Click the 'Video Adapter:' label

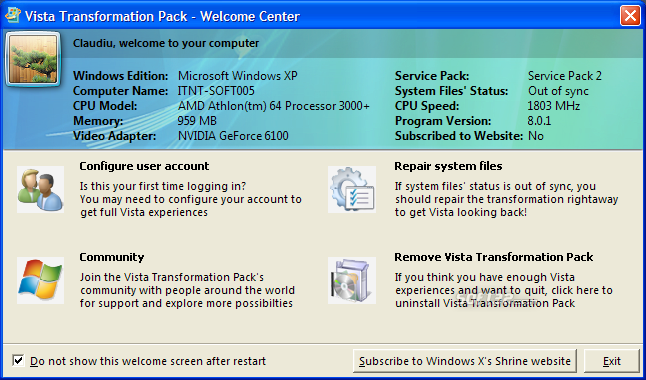(x=115, y=136)
